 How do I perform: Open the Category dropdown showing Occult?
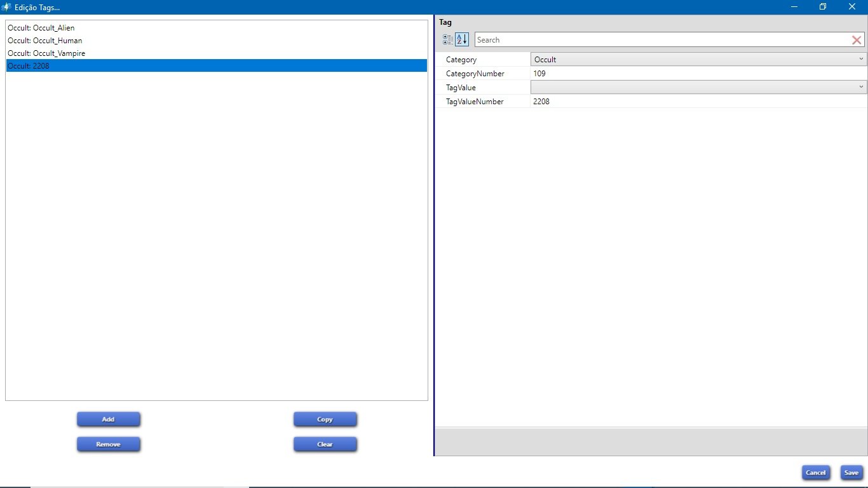tap(699, 59)
